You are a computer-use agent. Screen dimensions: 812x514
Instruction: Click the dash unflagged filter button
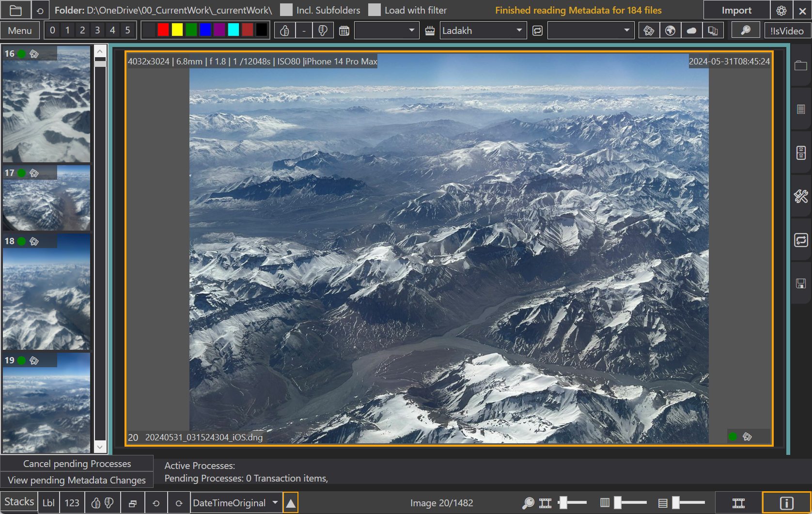pyautogui.click(x=304, y=31)
